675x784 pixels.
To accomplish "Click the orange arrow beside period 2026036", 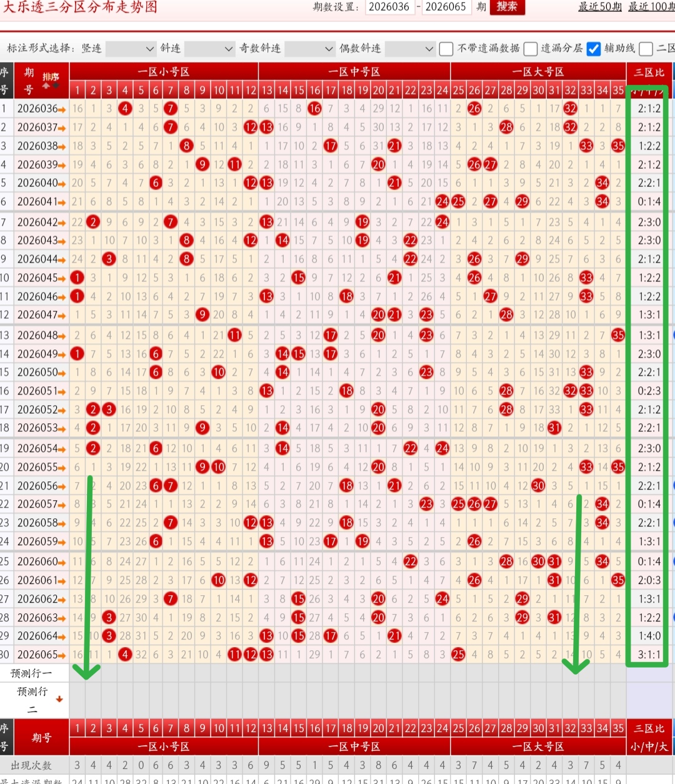I will tap(62, 109).
